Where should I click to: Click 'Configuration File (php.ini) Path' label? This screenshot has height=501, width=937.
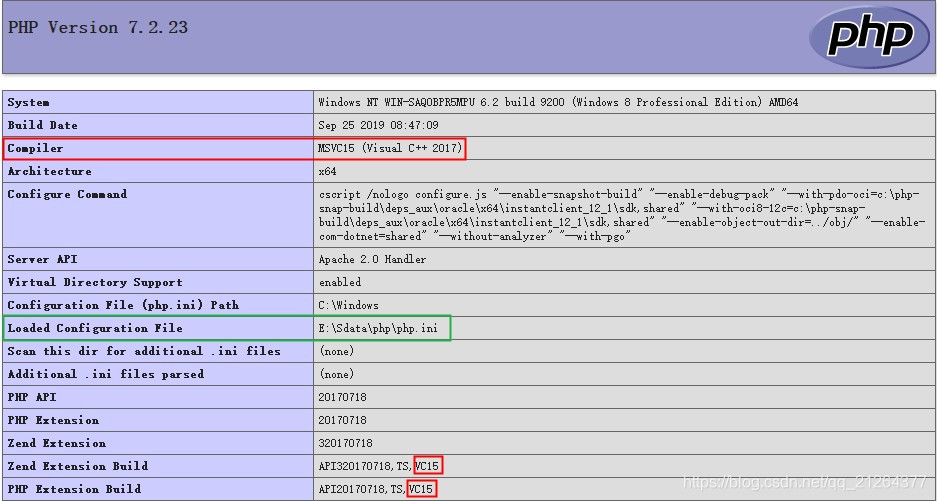(x=123, y=305)
